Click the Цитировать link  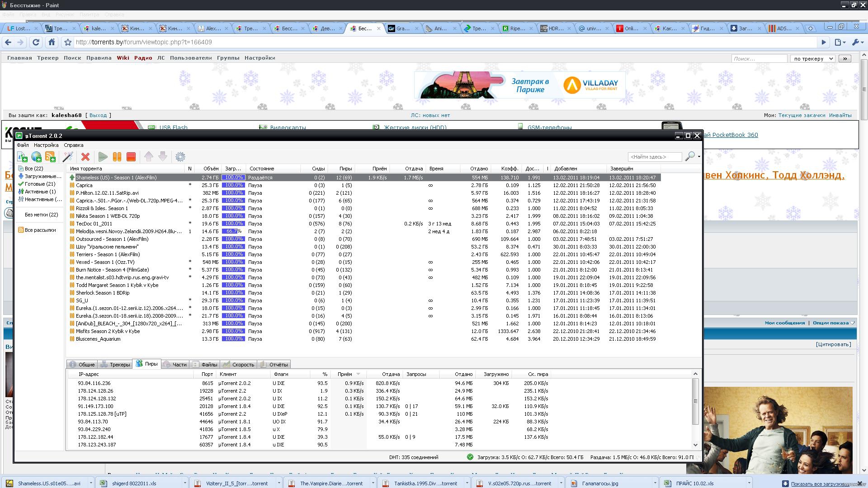pyautogui.click(x=833, y=344)
